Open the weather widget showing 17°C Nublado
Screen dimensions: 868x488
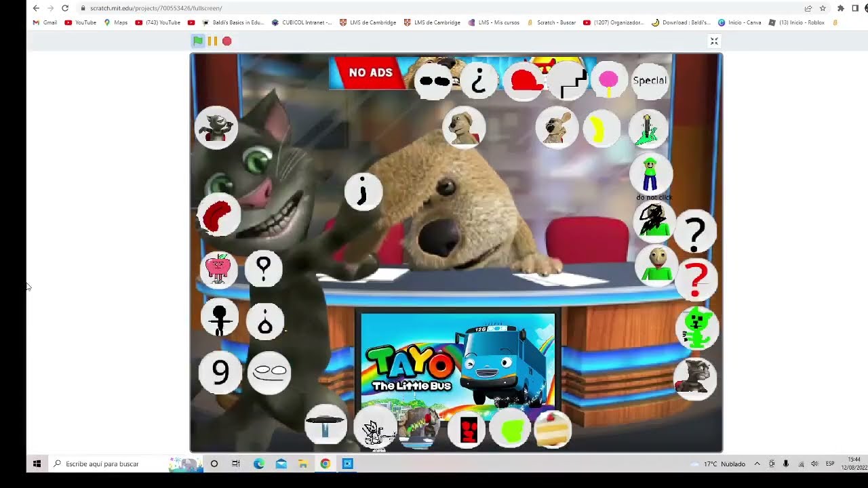pos(718,464)
